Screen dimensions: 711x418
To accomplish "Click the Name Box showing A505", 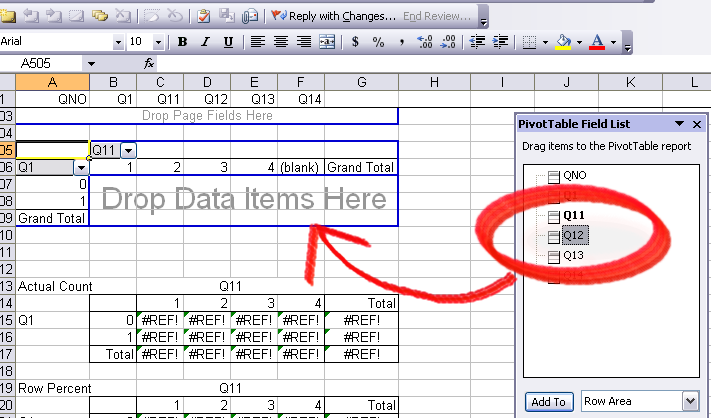I will pos(44,63).
